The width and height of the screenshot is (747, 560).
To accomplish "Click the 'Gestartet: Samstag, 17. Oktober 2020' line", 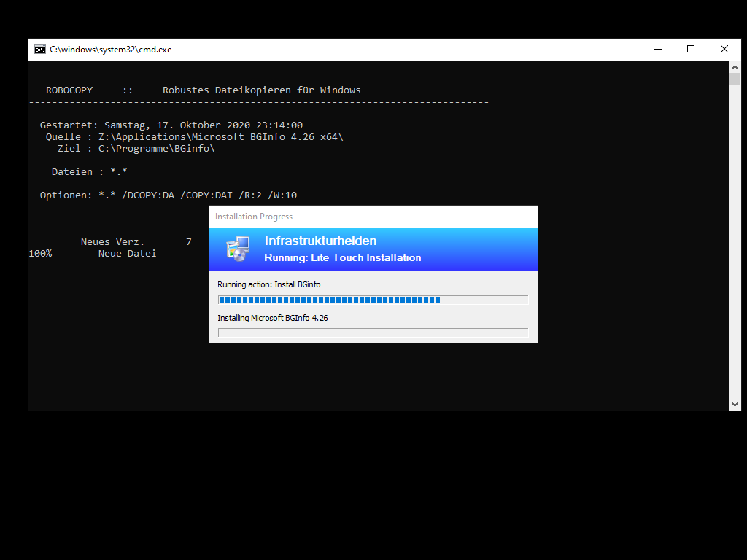I will 171,125.
